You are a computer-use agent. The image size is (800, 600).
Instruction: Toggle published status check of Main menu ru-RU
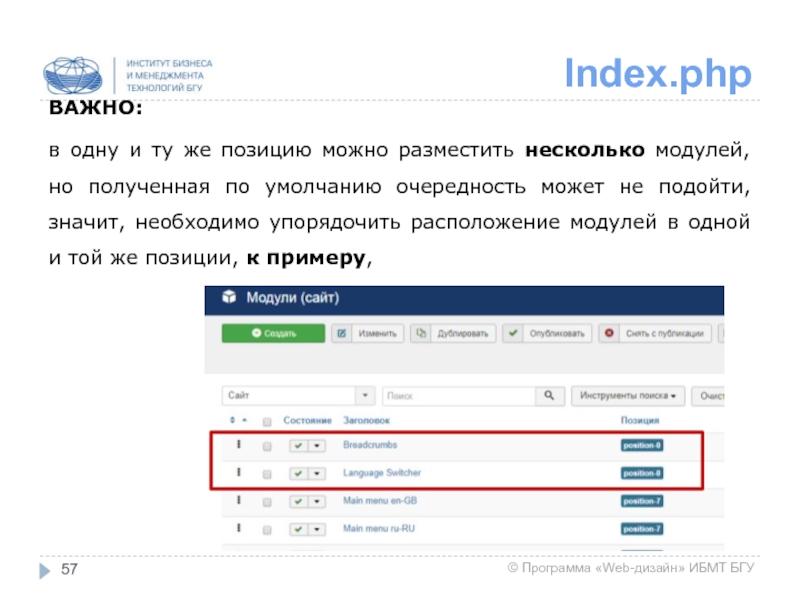click(298, 529)
